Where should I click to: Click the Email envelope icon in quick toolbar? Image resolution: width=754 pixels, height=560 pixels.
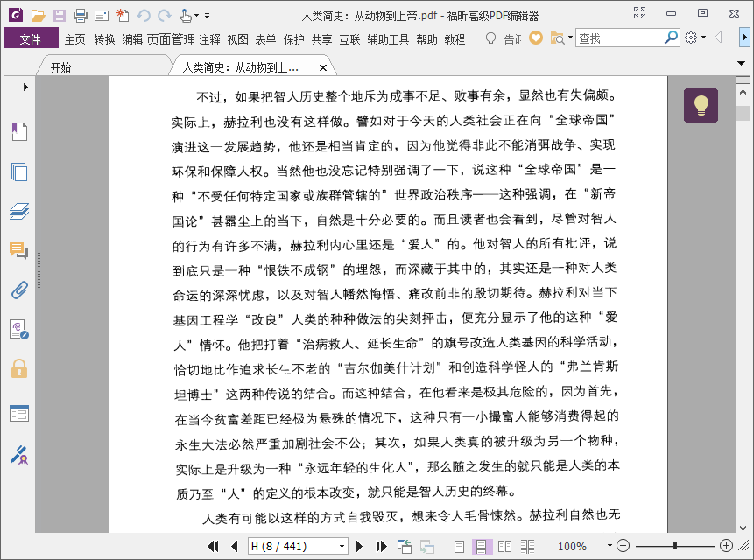pos(102,16)
